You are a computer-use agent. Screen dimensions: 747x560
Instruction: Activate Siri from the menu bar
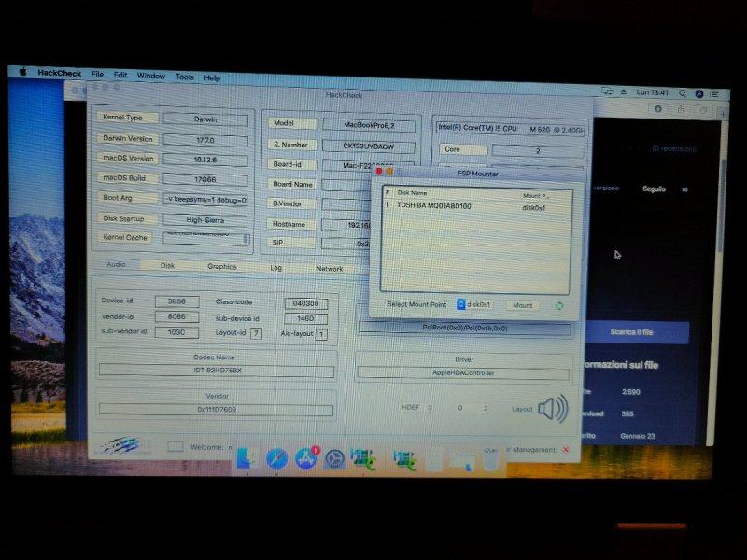(698, 94)
